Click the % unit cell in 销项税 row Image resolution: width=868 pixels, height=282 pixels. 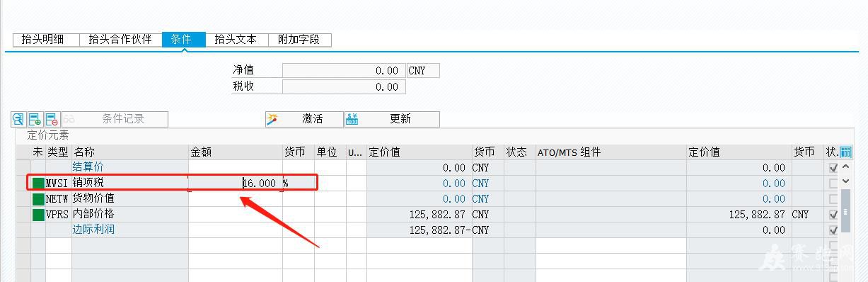pos(299,183)
